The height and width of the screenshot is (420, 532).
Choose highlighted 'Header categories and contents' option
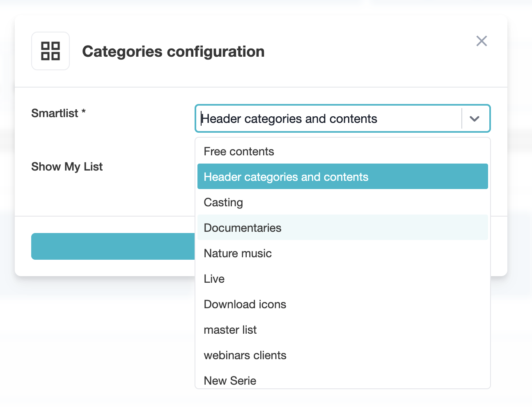pos(286,177)
